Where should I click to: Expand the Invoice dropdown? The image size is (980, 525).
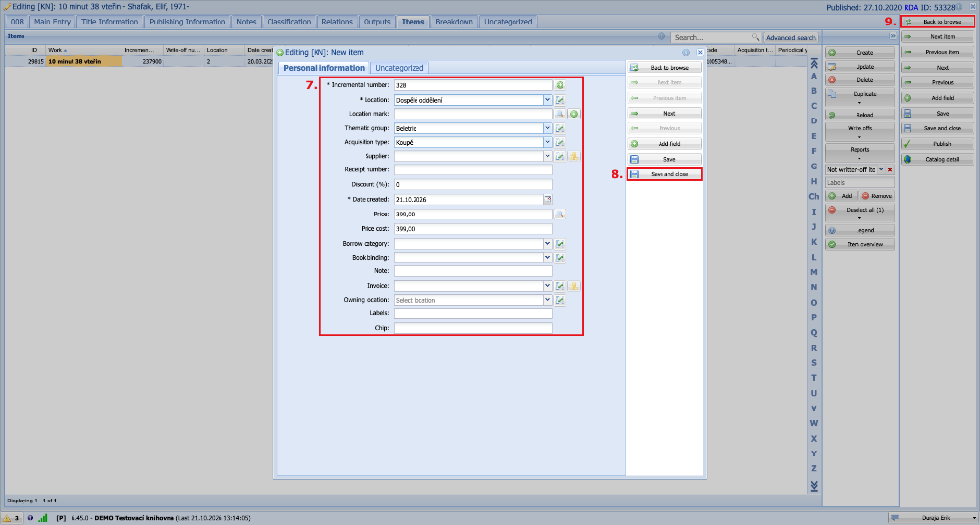point(548,286)
